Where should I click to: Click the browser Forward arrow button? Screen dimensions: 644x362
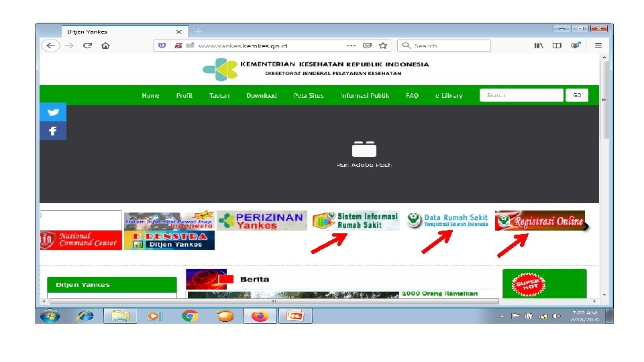tap(69, 46)
